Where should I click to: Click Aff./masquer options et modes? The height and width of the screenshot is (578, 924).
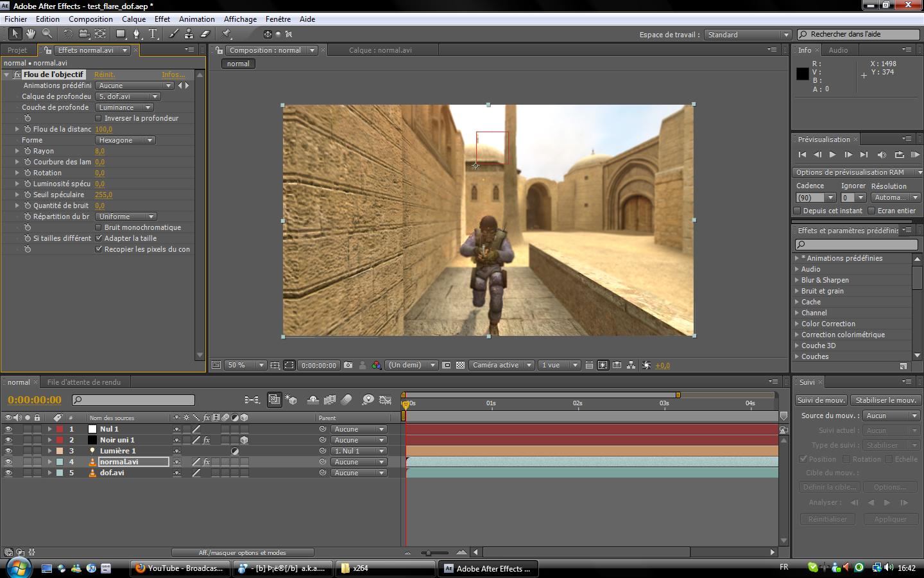243,552
